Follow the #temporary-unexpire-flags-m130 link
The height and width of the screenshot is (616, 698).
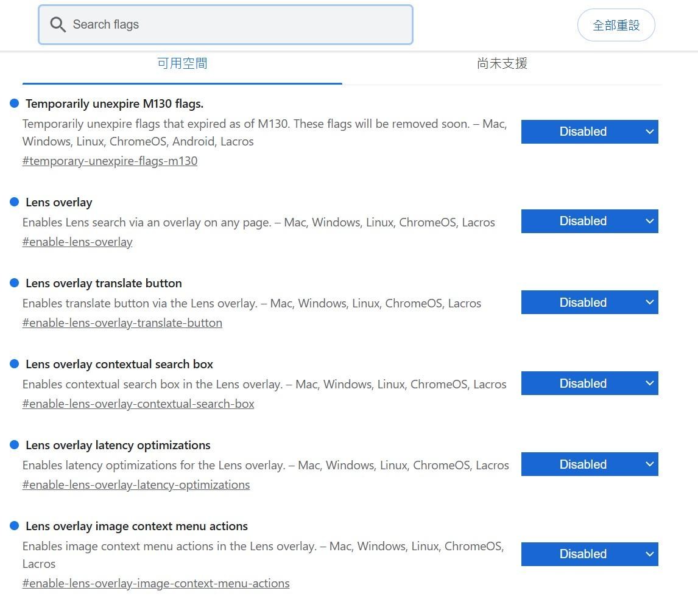[110, 161]
